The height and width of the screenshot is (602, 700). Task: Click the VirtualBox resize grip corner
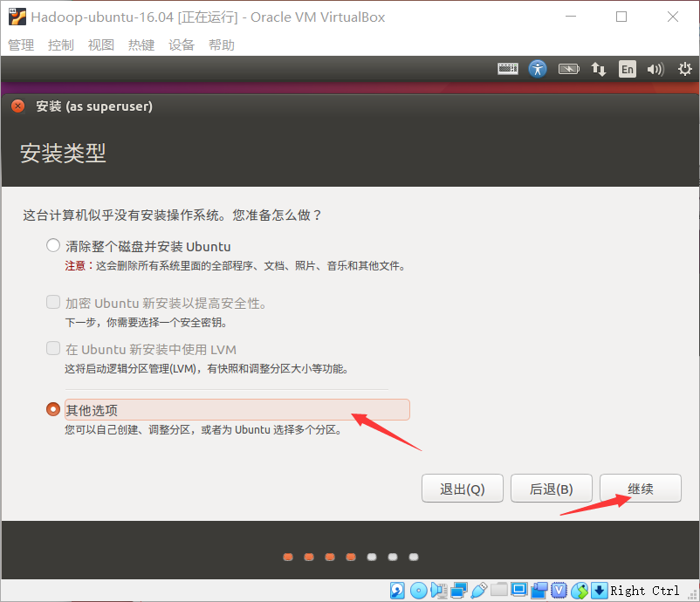(693, 595)
